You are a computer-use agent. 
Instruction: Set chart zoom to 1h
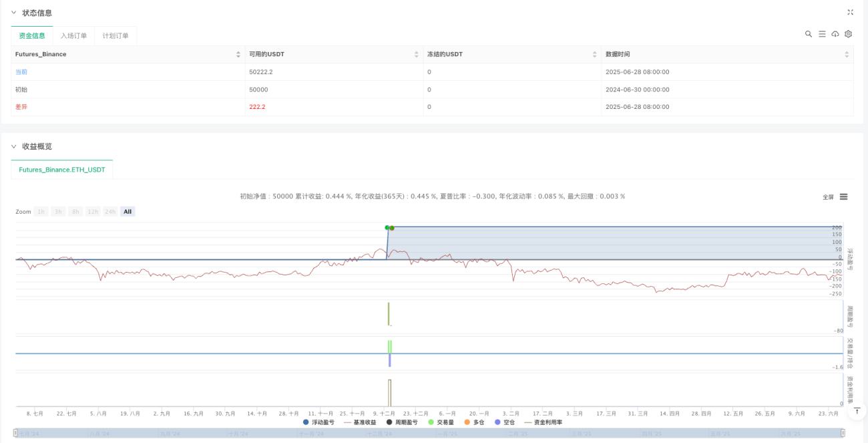[x=41, y=212]
